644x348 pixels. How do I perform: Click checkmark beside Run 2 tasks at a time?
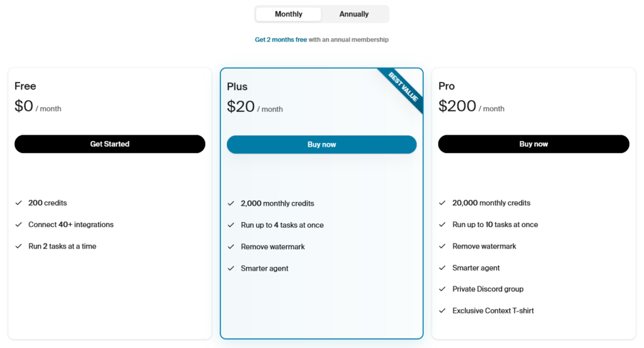[18, 246]
